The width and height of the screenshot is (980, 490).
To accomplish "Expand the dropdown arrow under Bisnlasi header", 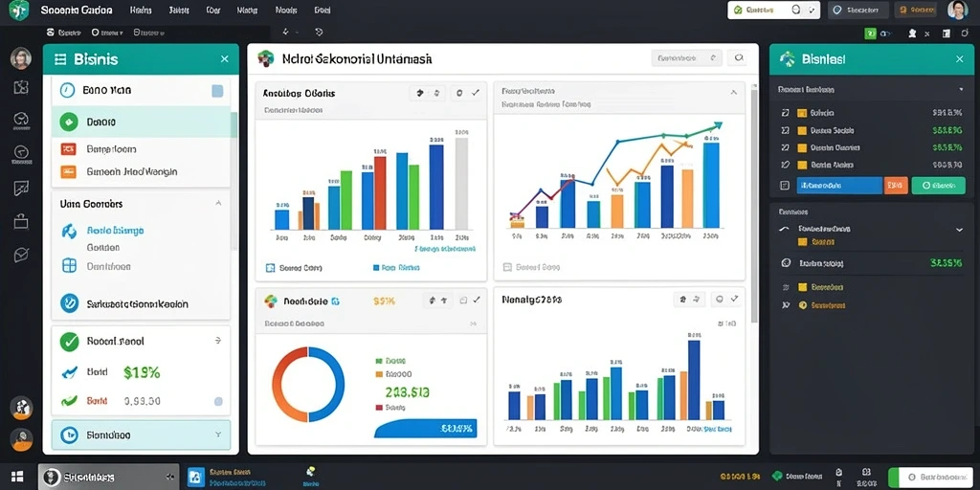I will [x=961, y=90].
